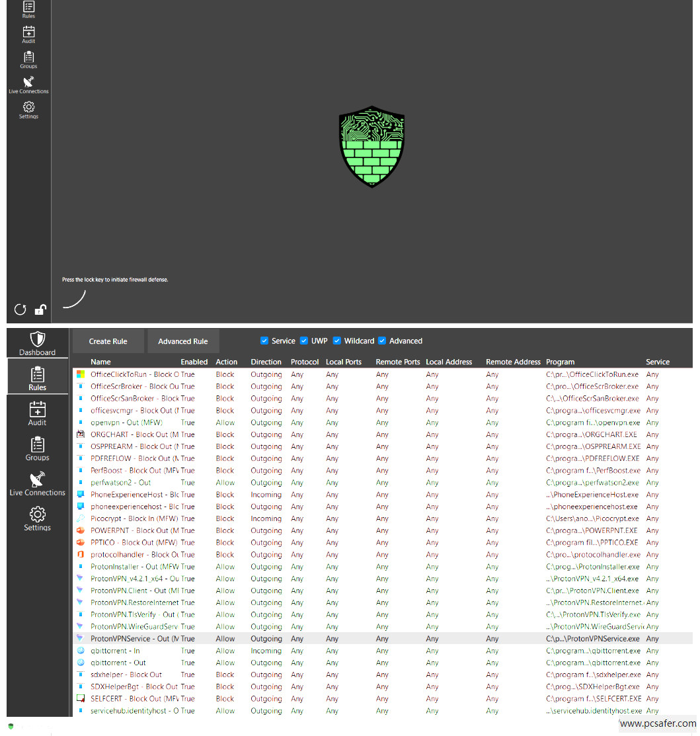Click the Create Rule button

point(108,341)
